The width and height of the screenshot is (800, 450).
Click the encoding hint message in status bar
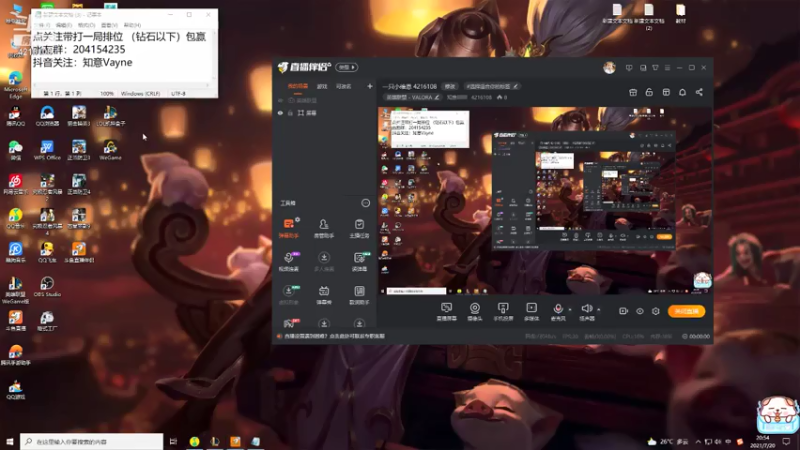pyautogui.click(x=335, y=336)
